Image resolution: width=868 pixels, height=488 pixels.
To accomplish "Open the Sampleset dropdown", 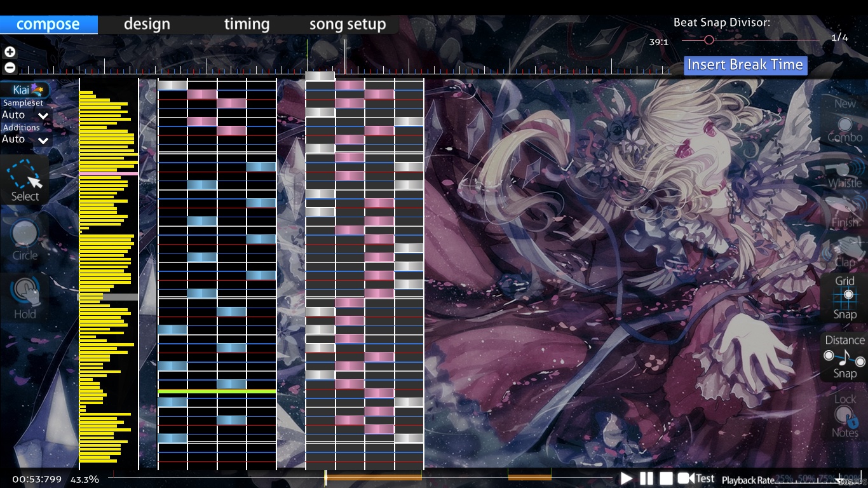I will point(25,115).
